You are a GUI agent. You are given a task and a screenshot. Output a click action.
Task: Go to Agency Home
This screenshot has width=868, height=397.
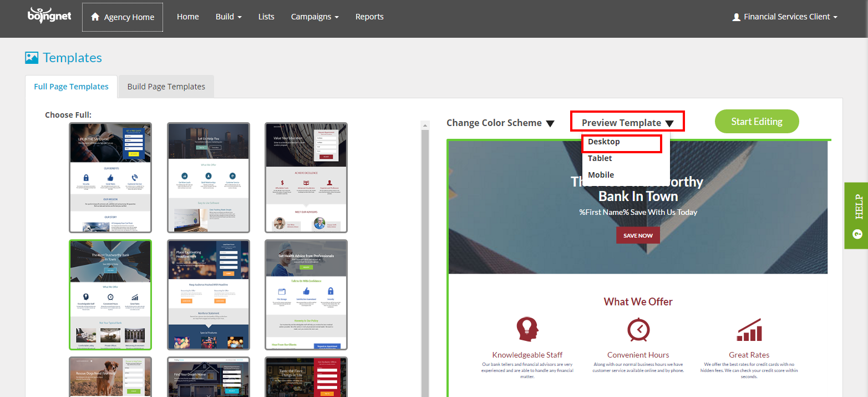tap(123, 17)
